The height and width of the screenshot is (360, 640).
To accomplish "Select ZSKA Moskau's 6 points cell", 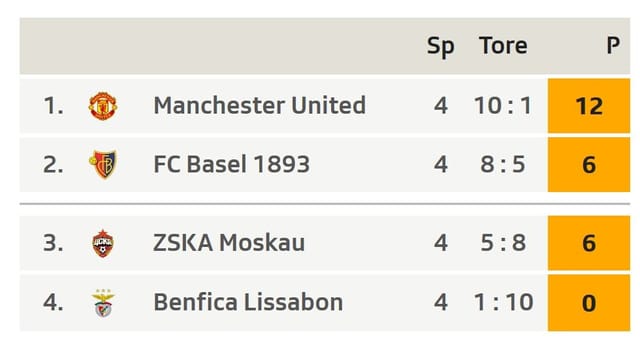I will [589, 243].
